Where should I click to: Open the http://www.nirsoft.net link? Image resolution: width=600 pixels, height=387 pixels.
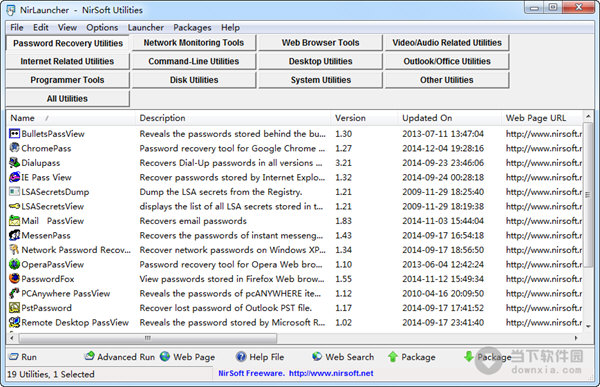(331, 373)
